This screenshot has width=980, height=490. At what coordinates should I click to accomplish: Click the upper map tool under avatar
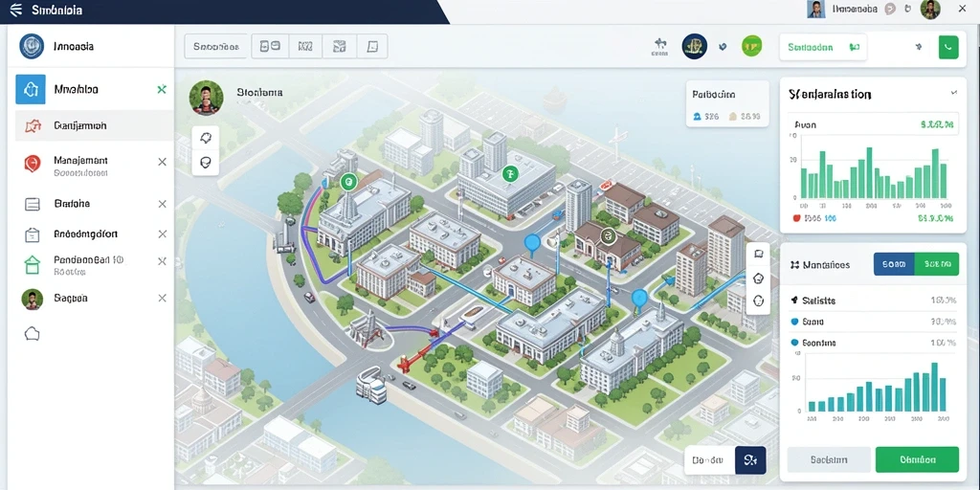[x=205, y=138]
